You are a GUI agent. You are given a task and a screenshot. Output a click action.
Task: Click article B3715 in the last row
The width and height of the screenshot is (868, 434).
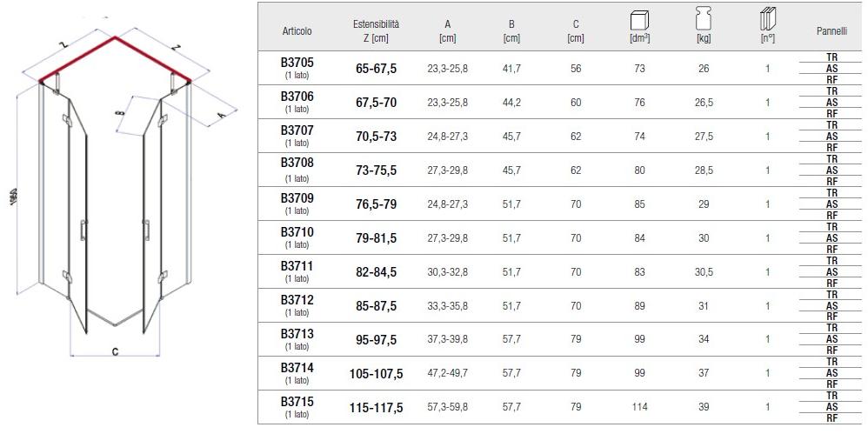tap(297, 402)
